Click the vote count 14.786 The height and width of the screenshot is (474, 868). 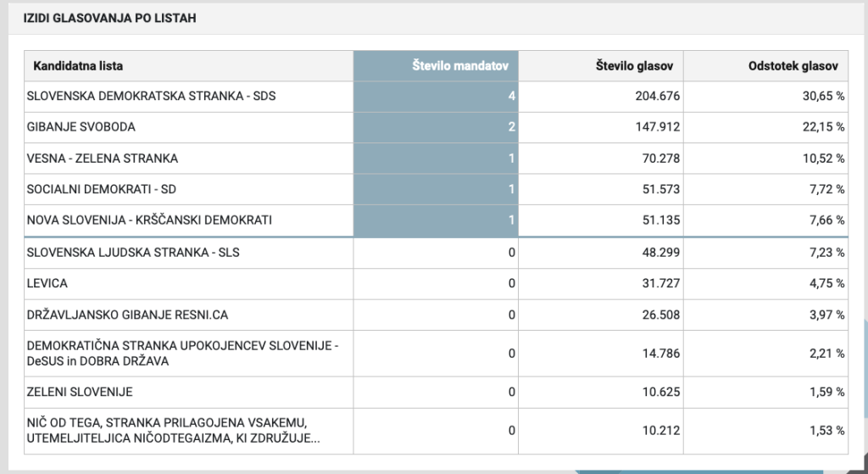pos(661,354)
